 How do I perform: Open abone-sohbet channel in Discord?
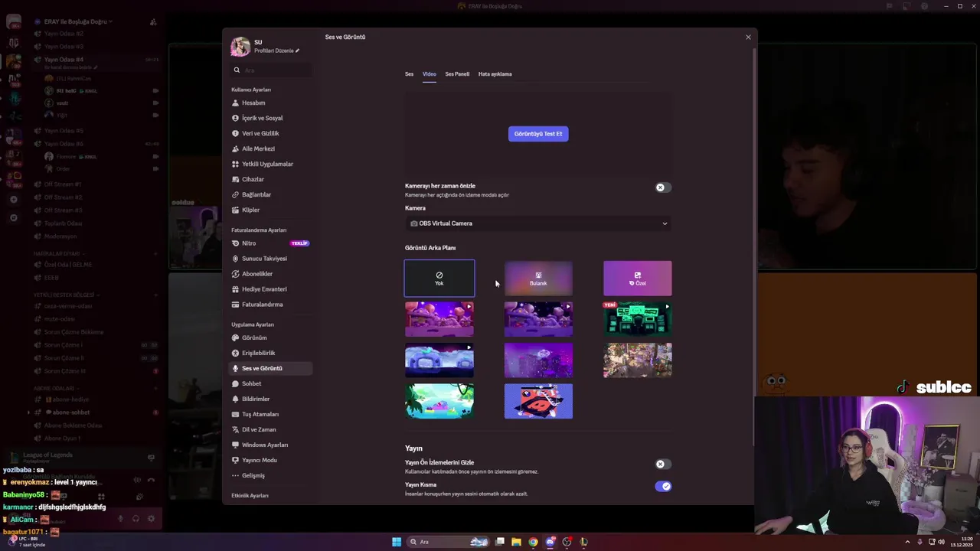pyautogui.click(x=73, y=412)
